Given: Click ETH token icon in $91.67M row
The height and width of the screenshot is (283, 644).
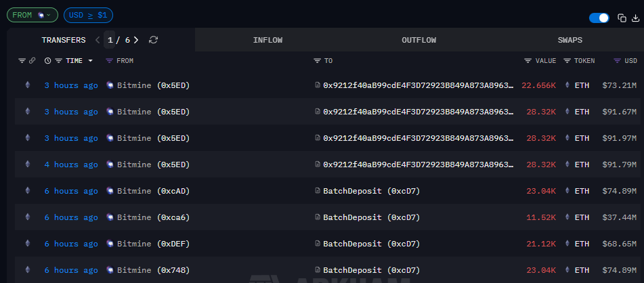Looking at the screenshot, I should click(x=567, y=111).
